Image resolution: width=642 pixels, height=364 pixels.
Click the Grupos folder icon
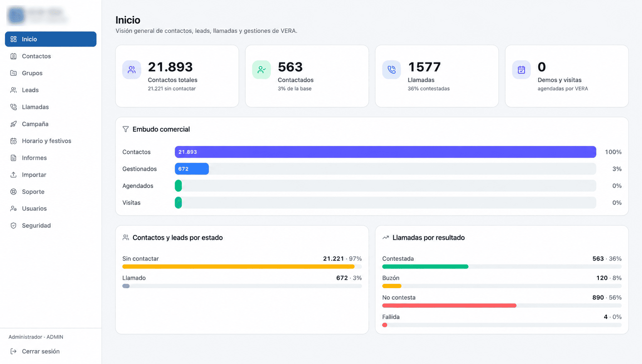[x=13, y=73]
